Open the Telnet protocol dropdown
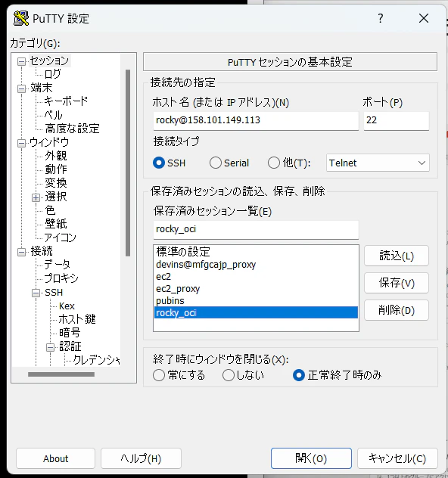 click(x=378, y=163)
